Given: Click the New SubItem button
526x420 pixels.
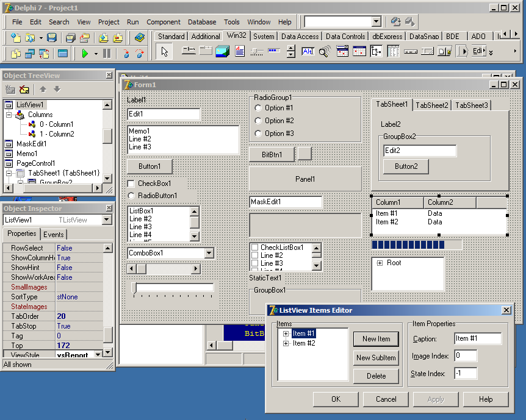Looking at the screenshot, I should (x=376, y=358).
